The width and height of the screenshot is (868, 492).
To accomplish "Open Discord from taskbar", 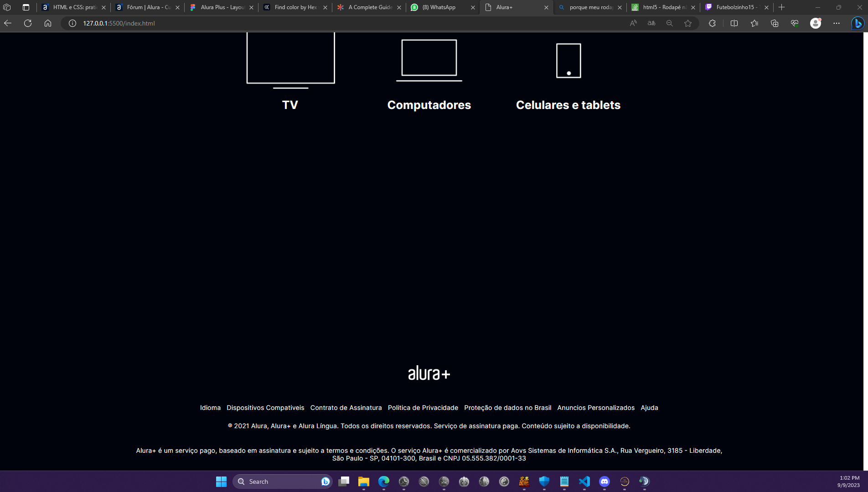I will [604, 482].
